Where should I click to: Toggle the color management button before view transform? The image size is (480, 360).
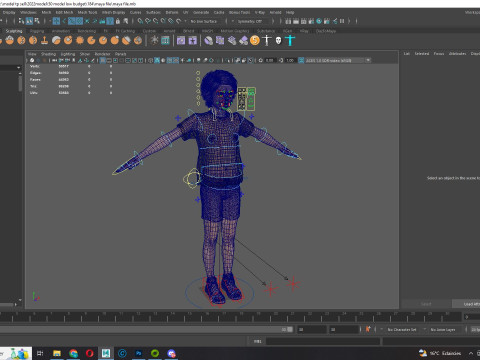coord(301,60)
